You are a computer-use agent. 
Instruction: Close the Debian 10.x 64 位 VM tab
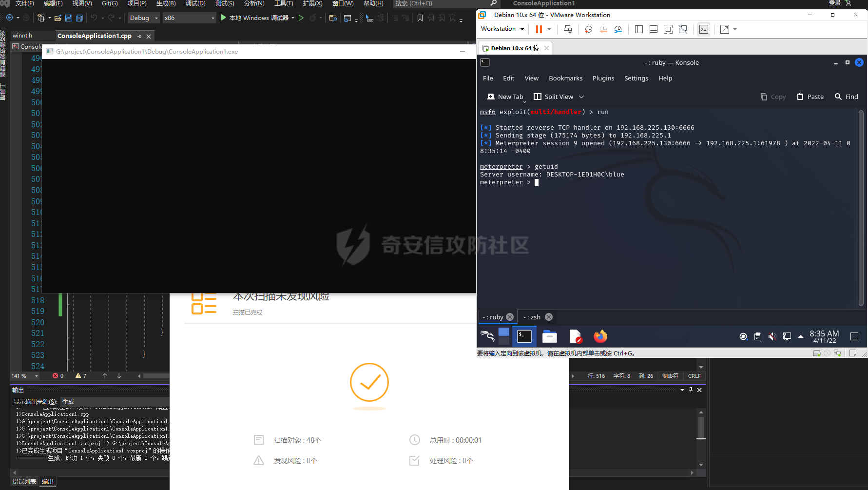pos(546,48)
